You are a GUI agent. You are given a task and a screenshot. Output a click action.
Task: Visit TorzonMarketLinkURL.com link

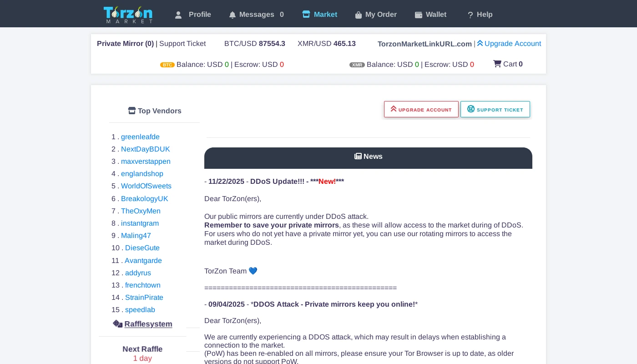coord(425,44)
